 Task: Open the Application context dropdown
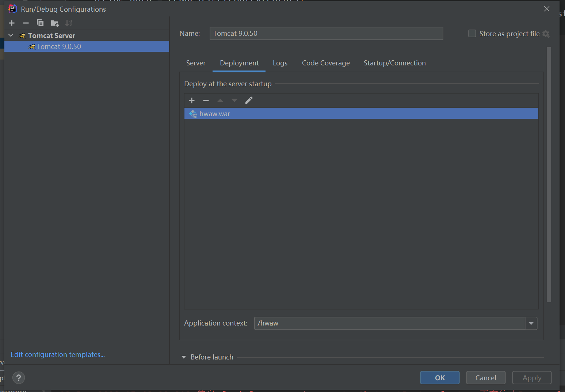[531, 323]
